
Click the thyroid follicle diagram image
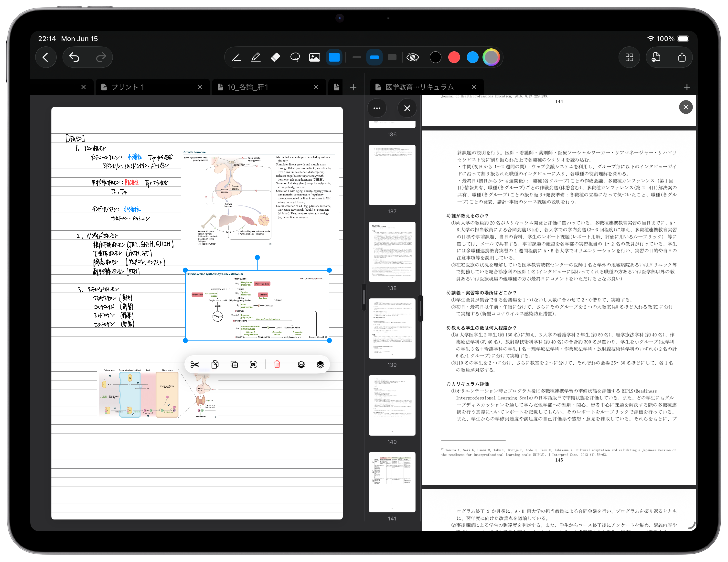[158, 393]
